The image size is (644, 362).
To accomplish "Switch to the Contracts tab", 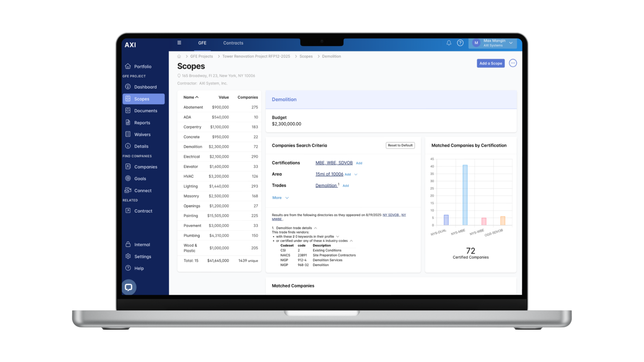I will click(233, 43).
